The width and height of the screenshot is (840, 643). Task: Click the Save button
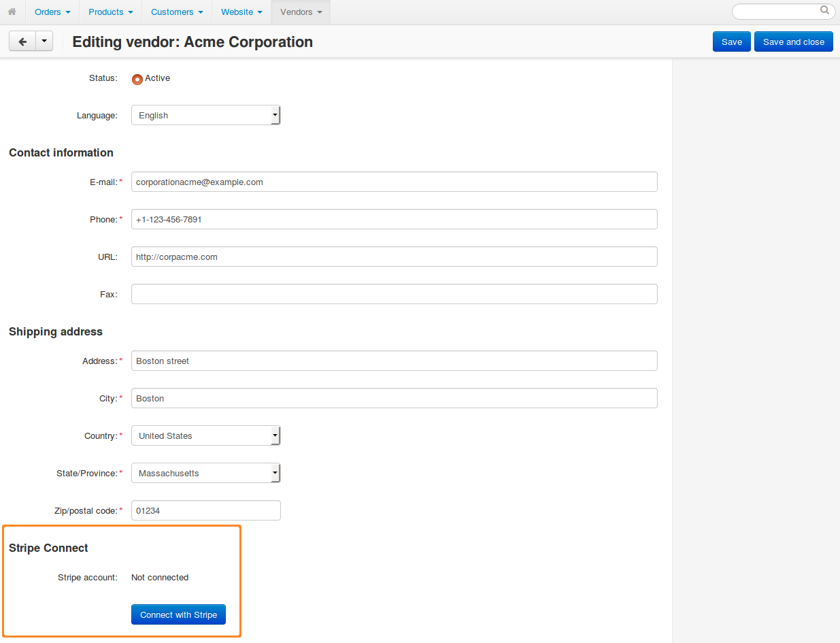(732, 42)
